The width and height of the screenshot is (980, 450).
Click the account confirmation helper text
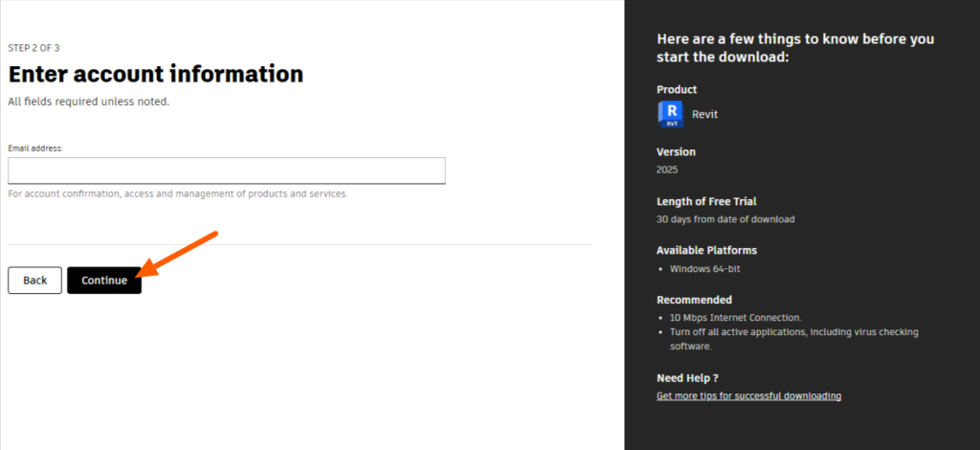177,193
